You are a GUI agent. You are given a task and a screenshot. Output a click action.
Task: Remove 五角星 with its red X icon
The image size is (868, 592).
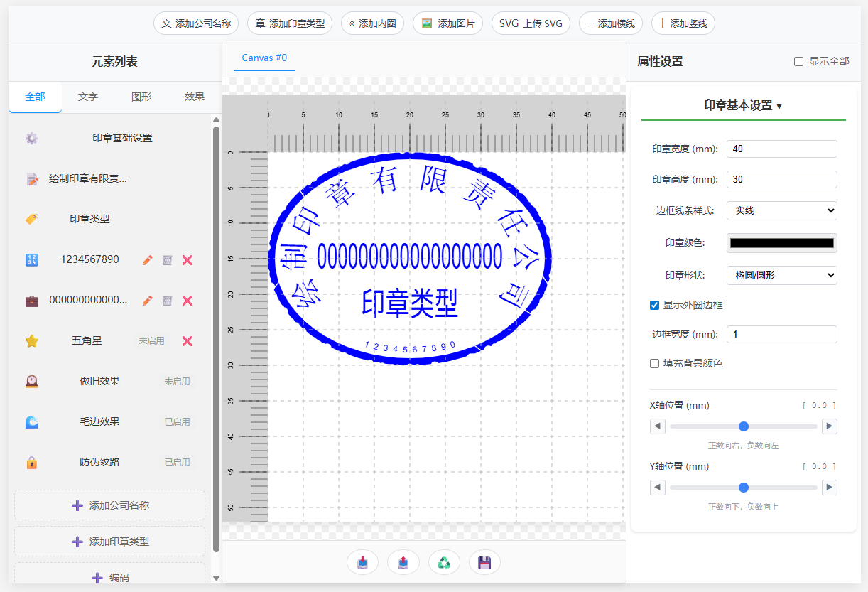click(x=188, y=341)
